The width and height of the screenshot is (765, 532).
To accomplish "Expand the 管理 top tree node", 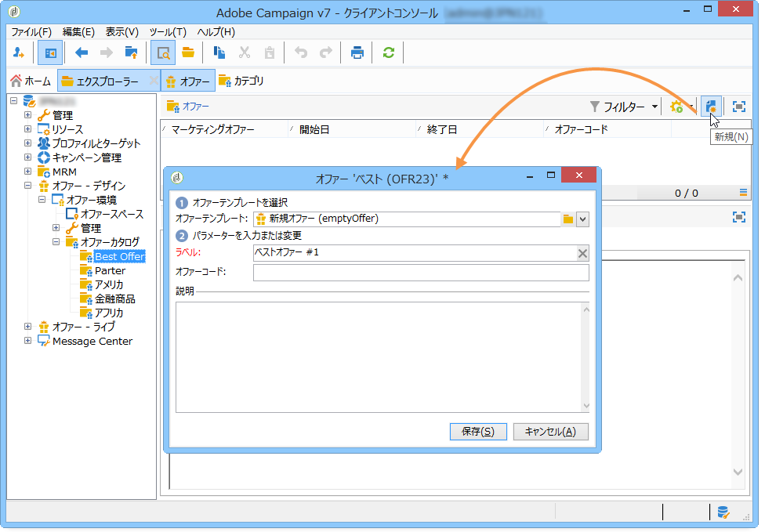I will point(27,115).
